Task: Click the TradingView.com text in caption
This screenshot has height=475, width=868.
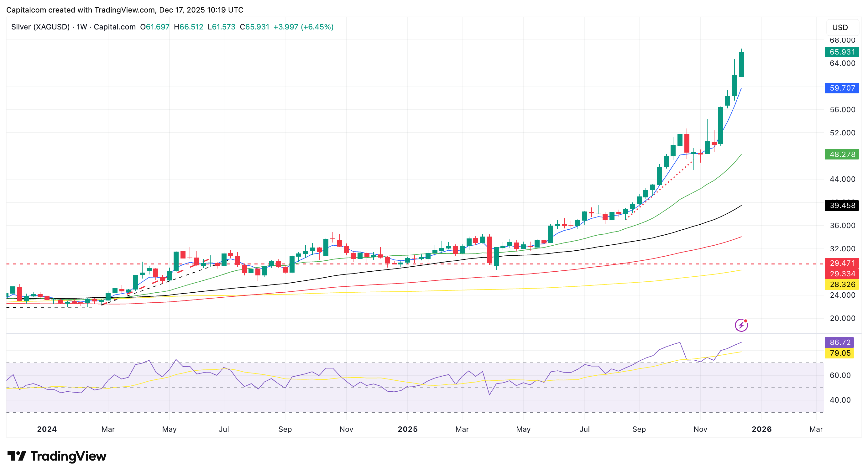Action: coord(124,10)
